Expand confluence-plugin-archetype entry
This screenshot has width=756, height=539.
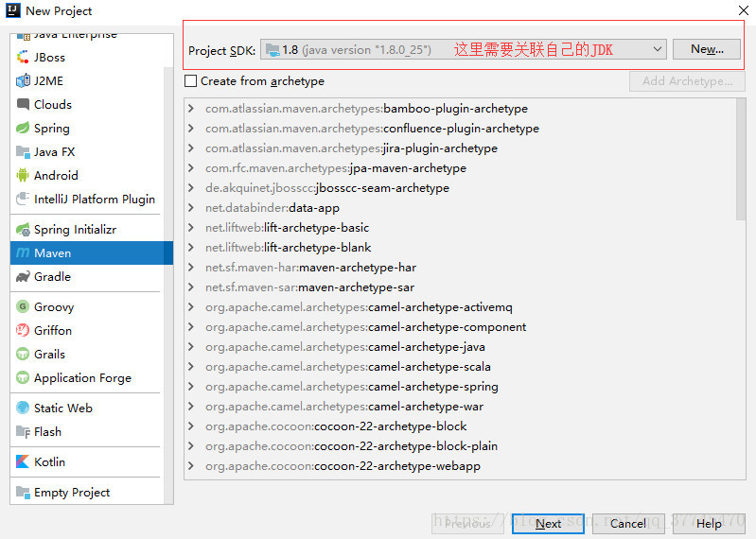pyautogui.click(x=191, y=128)
